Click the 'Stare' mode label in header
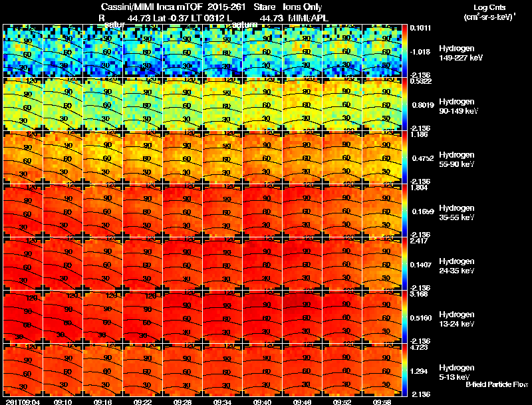This screenshot has height=405, width=532. pos(264,7)
